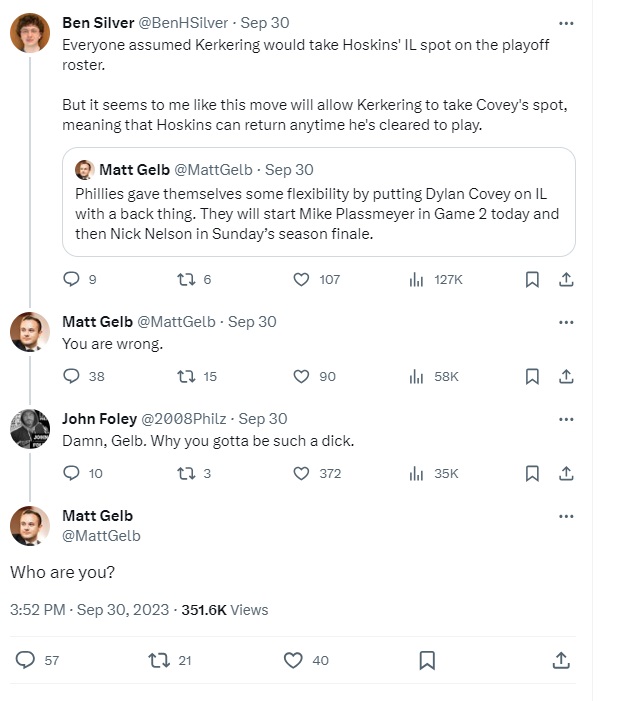Like Ben Silver's tweet
The width and height of the screenshot is (621, 701).
(301, 280)
